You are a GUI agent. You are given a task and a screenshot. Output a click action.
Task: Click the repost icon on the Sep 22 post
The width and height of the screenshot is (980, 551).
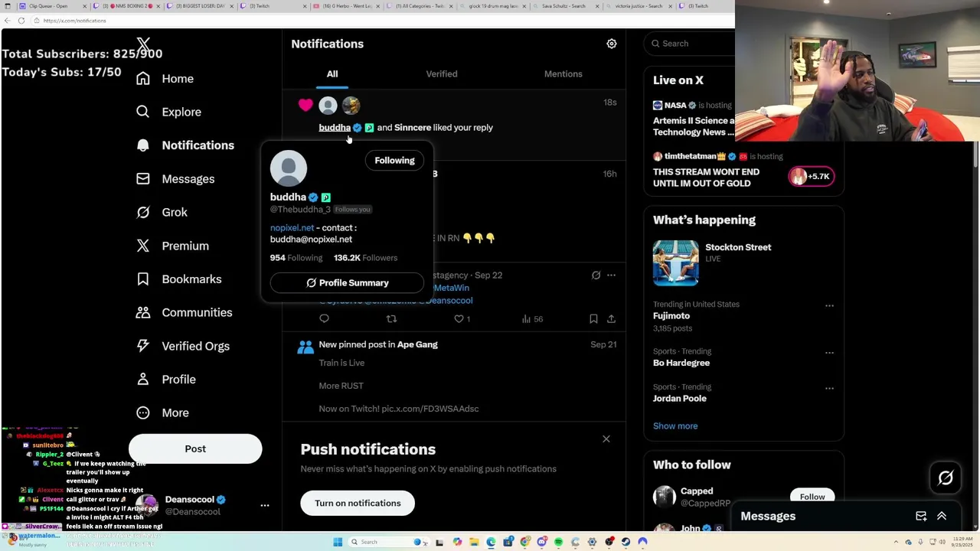(391, 319)
